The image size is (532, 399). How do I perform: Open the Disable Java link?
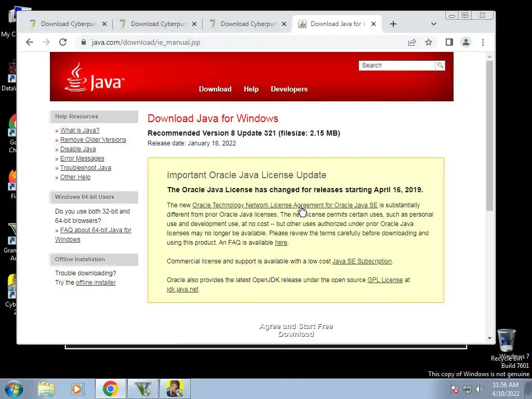click(78, 149)
